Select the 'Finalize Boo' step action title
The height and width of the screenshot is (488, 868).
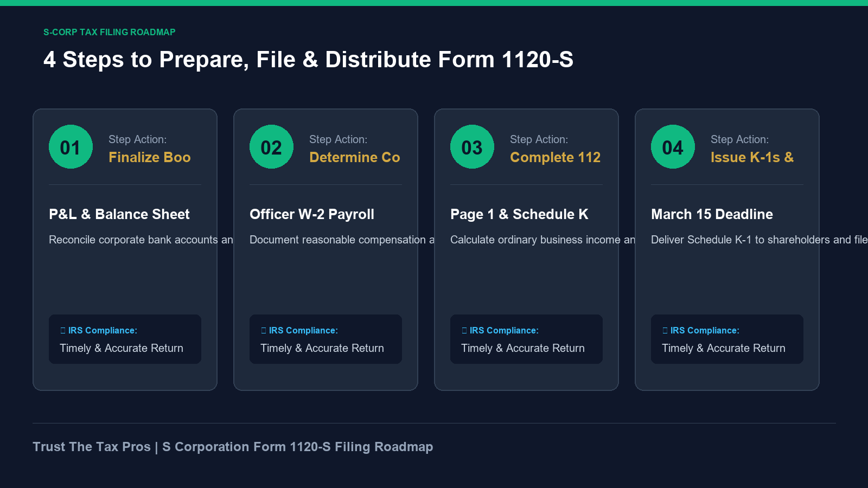click(x=150, y=157)
